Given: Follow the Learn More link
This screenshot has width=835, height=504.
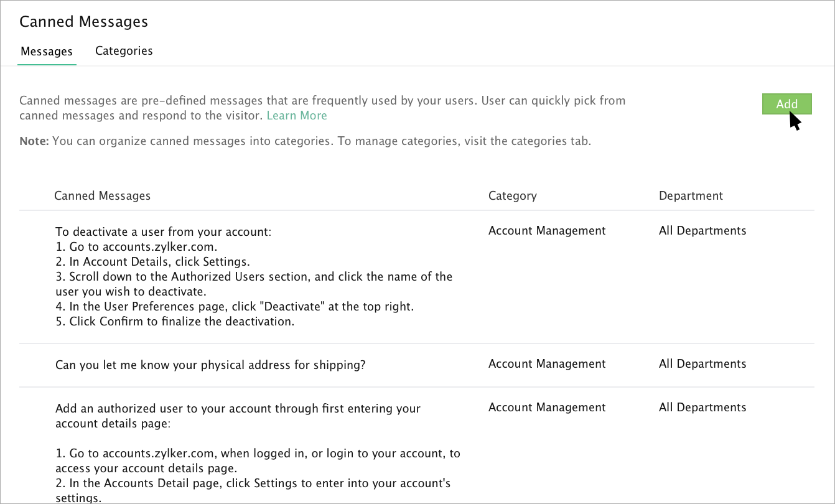Looking at the screenshot, I should (297, 116).
